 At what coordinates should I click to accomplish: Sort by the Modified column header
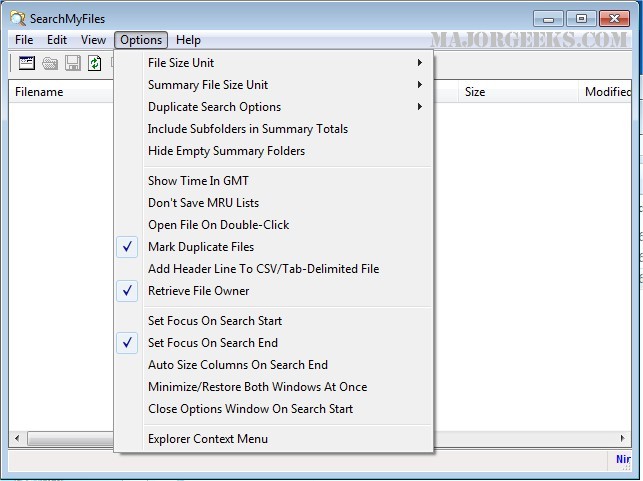pos(605,92)
